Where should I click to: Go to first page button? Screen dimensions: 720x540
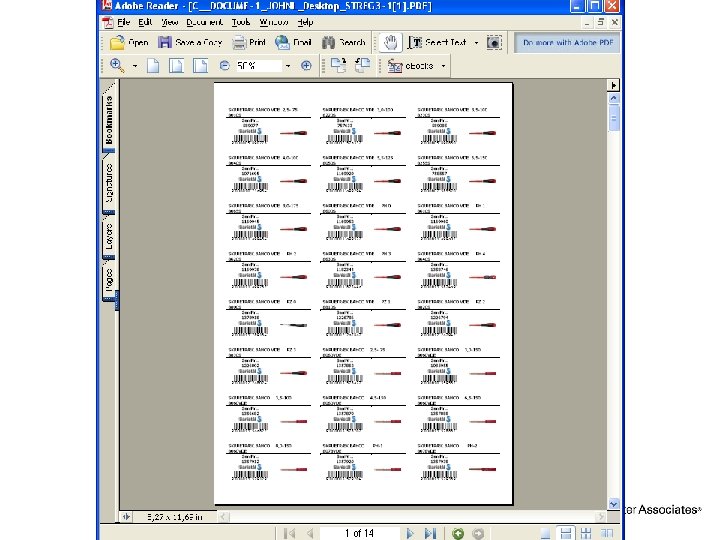[x=290, y=533]
